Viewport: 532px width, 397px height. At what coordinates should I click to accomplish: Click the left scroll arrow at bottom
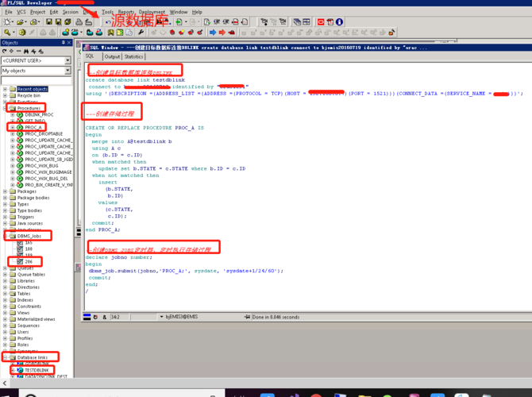point(5,383)
